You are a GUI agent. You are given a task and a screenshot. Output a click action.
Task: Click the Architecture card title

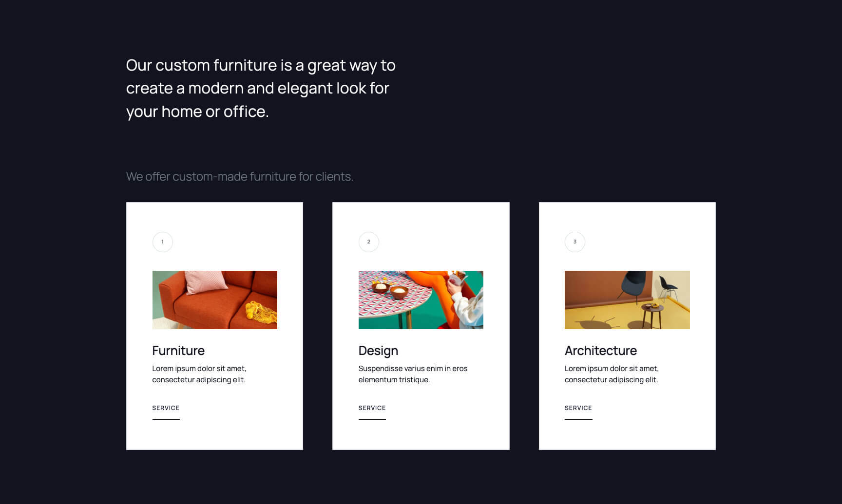tap(601, 351)
